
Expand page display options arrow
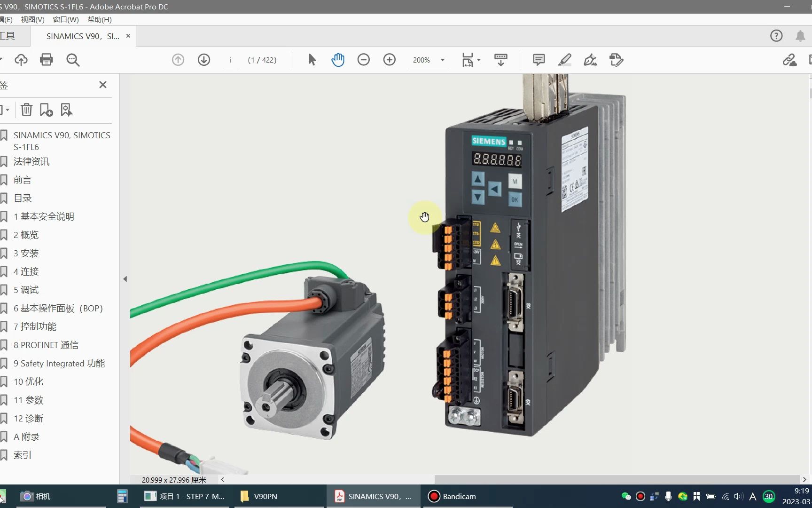click(479, 60)
